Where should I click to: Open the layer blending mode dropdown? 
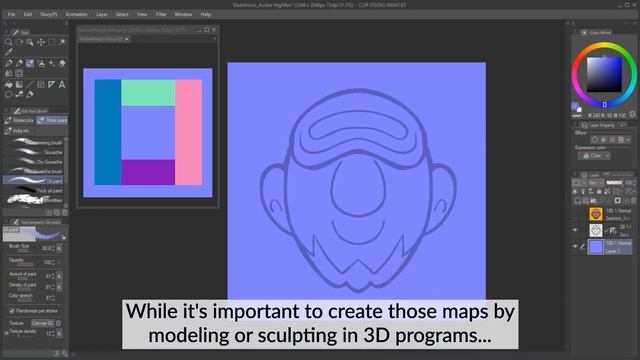click(596, 182)
